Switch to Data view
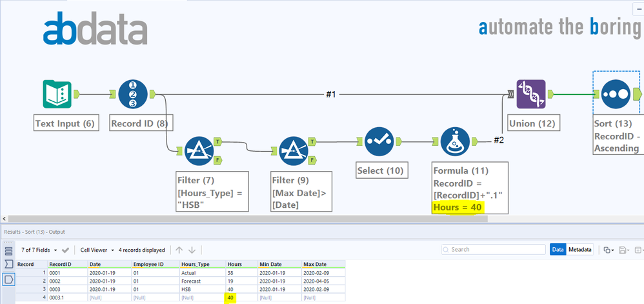Screen dimensions: 644x304 pos(558,249)
